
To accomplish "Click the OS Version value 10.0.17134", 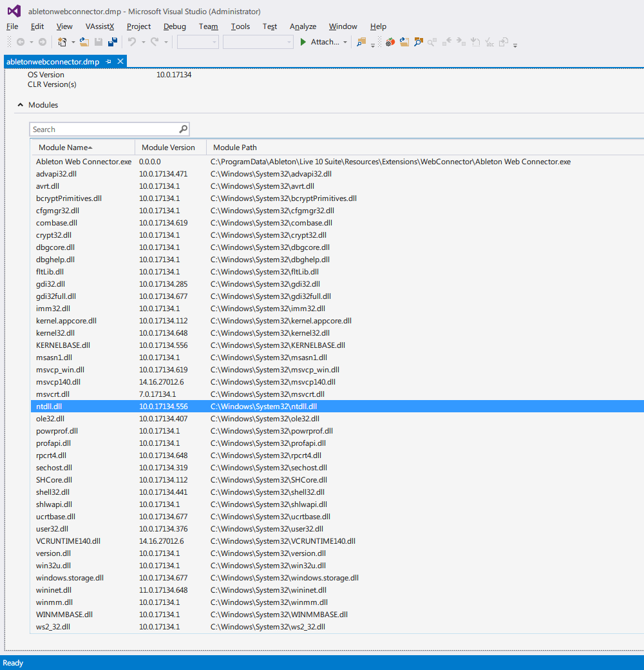I will tap(174, 74).
